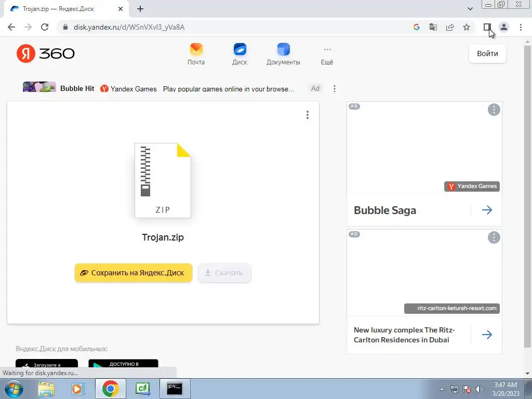This screenshot has height=399, width=532.
Task: Click the Войти login button
Action: [487, 54]
